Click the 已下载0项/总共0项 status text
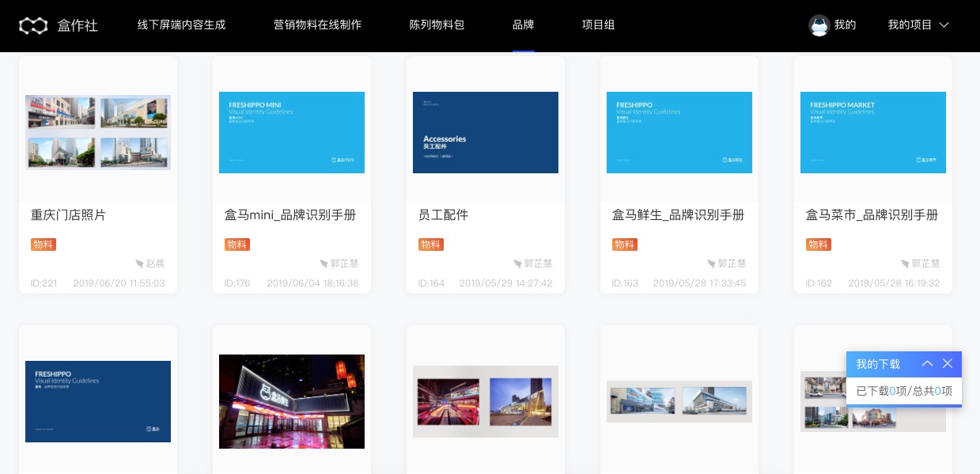 (904, 391)
